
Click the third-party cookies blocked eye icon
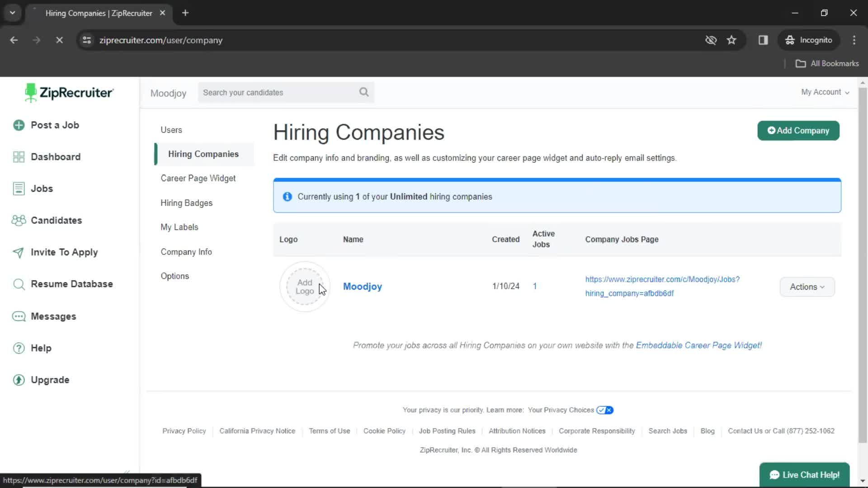point(711,40)
